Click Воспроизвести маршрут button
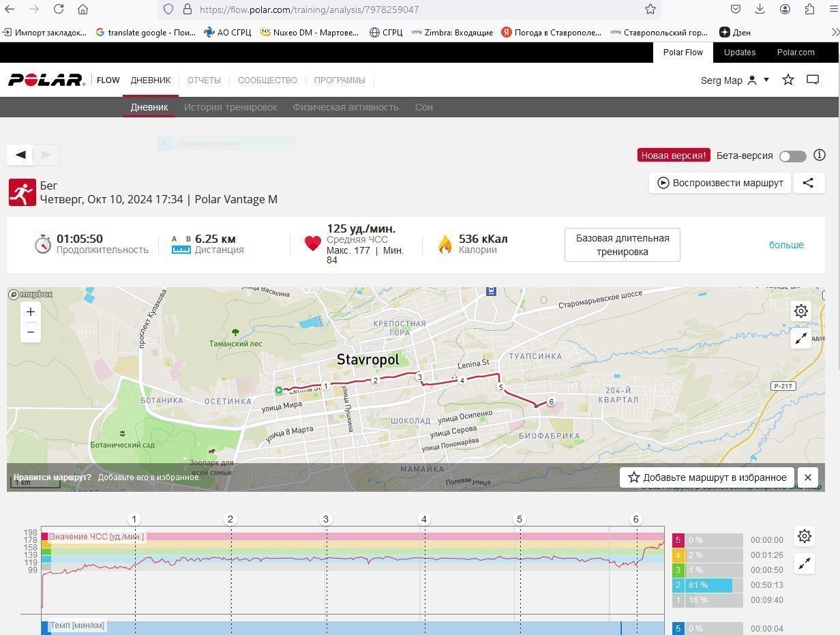Viewport: 840px width, 635px height. [x=720, y=183]
